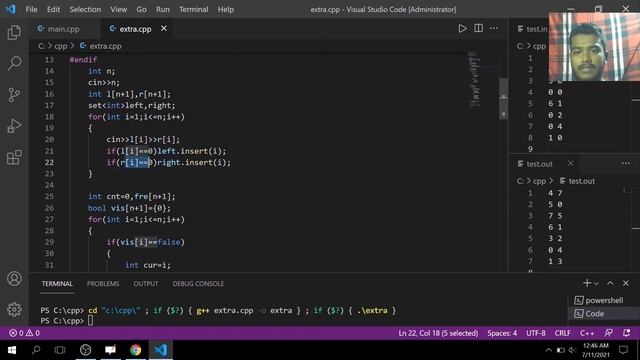Open the Selection menu

[85, 9]
